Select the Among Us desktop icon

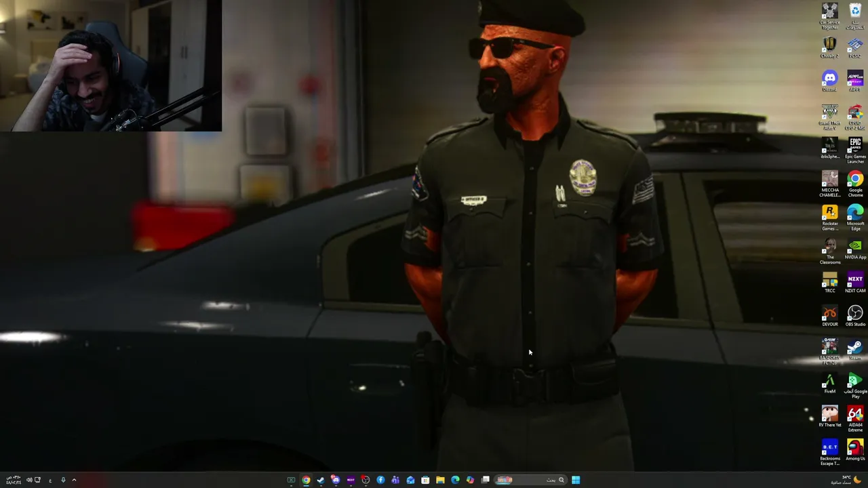(x=855, y=451)
